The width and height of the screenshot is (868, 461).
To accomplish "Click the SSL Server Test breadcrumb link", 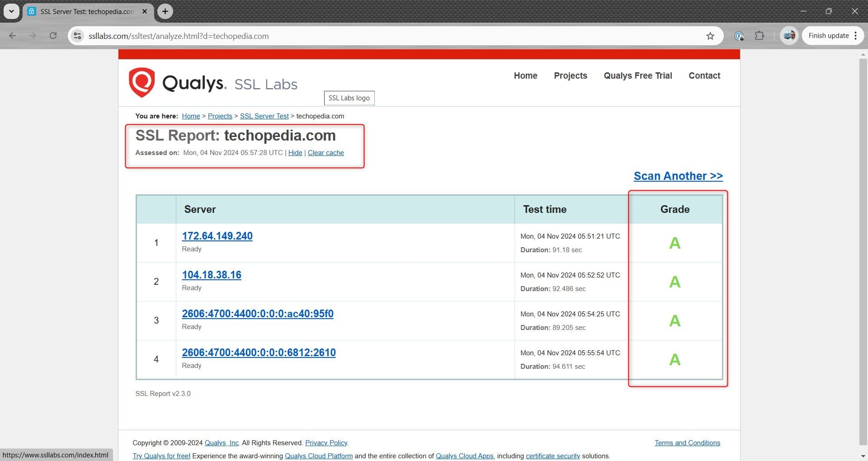I will (x=264, y=116).
